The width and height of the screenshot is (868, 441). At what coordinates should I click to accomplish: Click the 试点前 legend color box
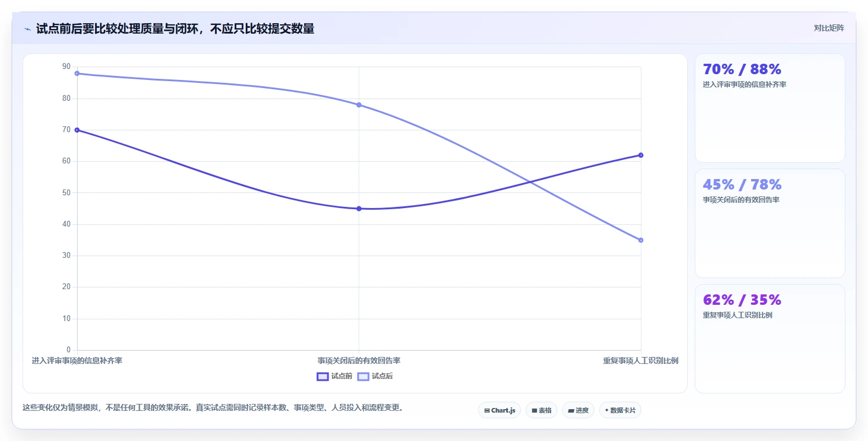click(323, 376)
